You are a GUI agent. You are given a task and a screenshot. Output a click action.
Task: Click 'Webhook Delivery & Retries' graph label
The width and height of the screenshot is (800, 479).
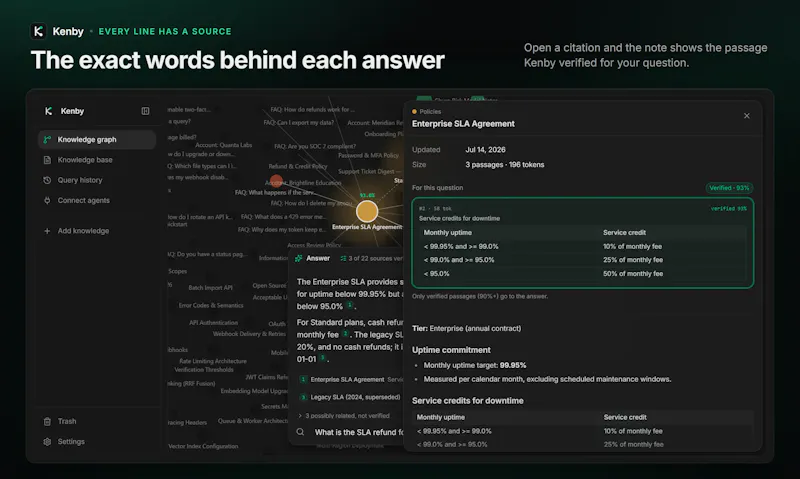point(249,334)
